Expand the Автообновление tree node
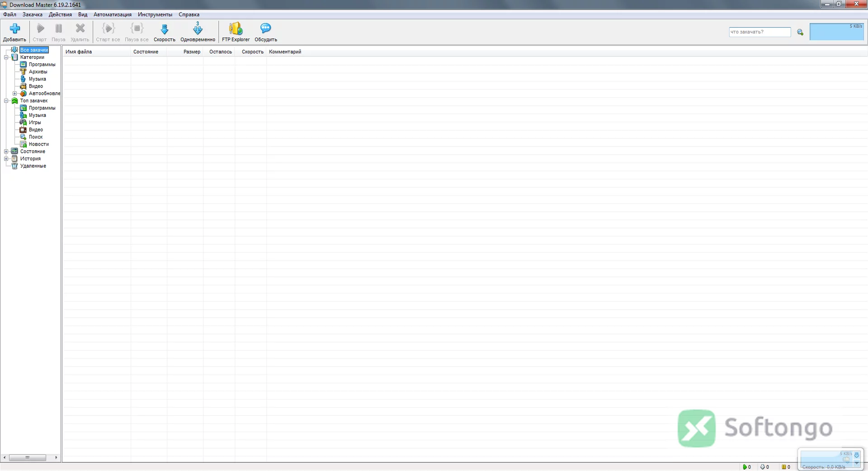 point(15,93)
